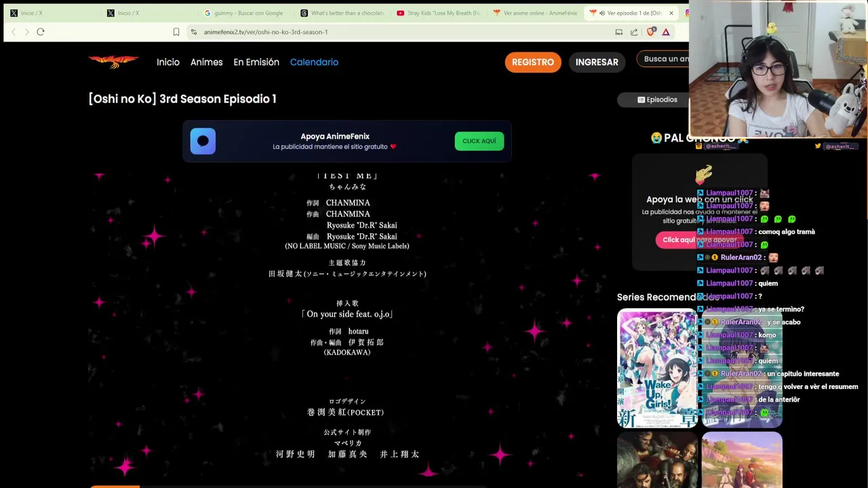Click the video player credits area
Viewport: 868px width, 488px height.
click(347, 325)
